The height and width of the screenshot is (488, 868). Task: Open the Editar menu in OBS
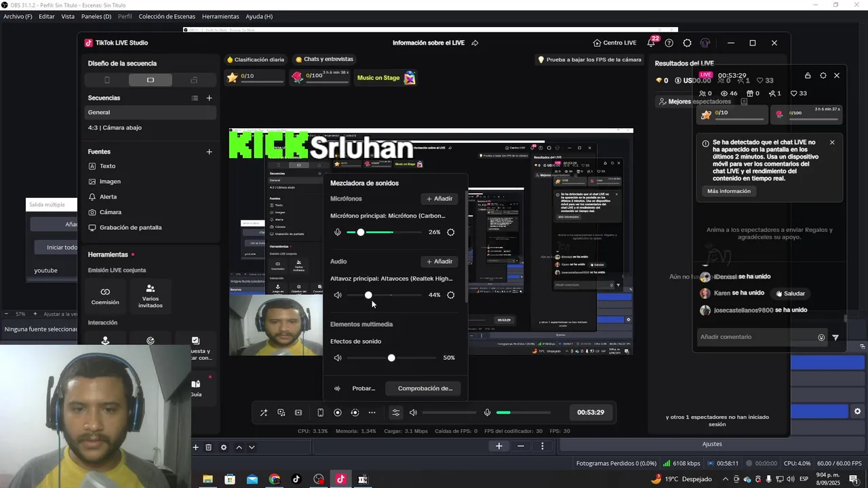pos(47,16)
